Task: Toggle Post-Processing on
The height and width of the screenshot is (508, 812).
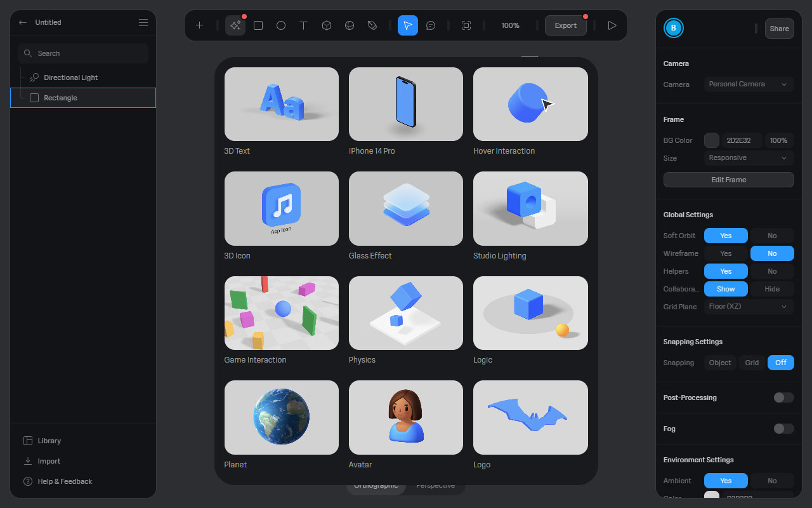Action: click(x=783, y=398)
